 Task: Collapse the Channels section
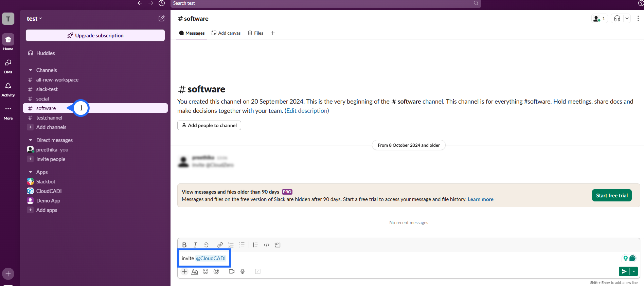point(31,70)
